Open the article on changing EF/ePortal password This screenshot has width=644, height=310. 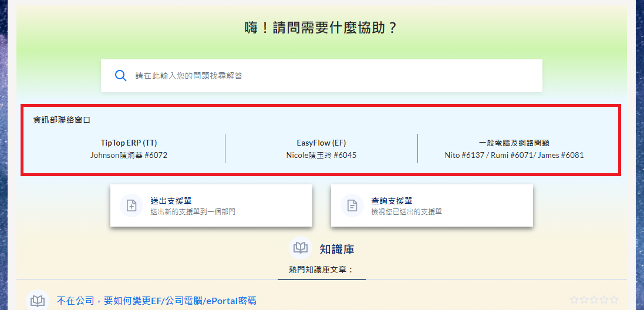[156, 301]
